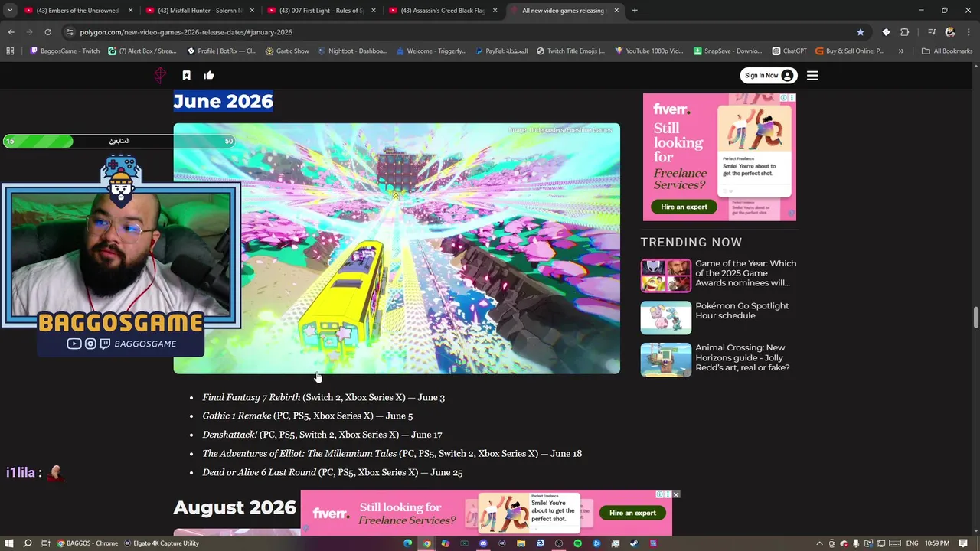This screenshot has width=980, height=551.
Task: Open Game of the Year trending article
Action: (x=746, y=273)
